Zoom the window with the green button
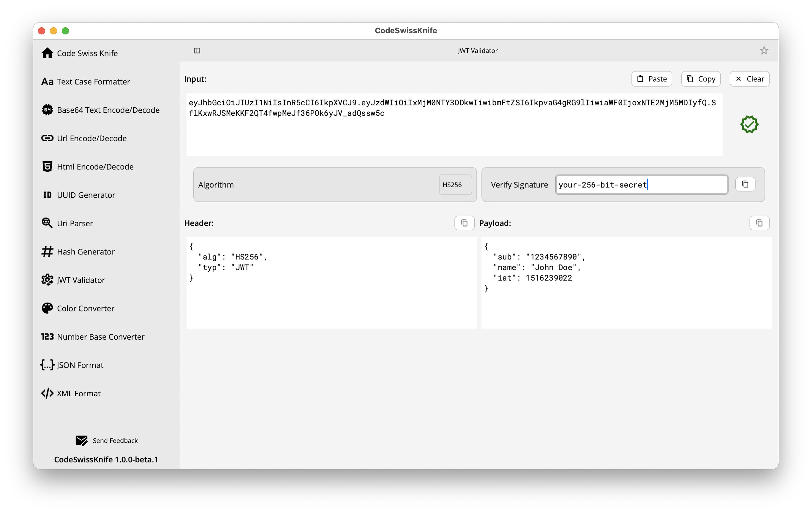The height and width of the screenshot is (513, 812). coord(65,31)
